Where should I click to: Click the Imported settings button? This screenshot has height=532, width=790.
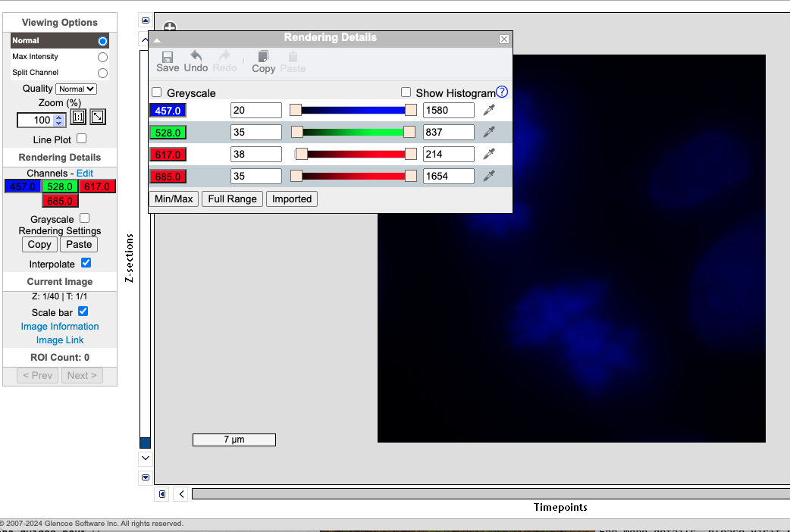point(292,199)
